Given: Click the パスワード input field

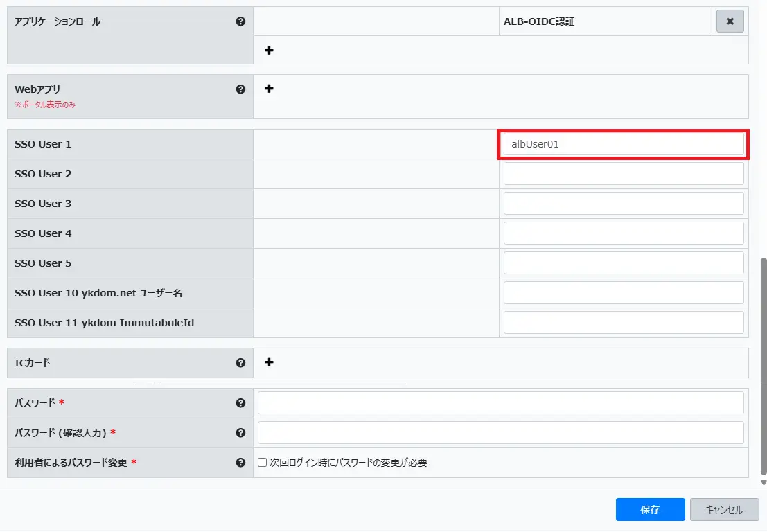Looking at the screenshot, I should click(500, 403).
